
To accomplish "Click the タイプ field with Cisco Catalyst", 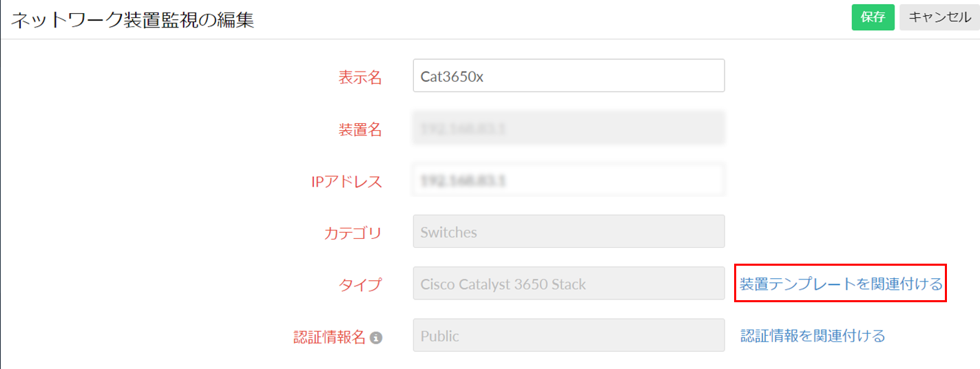I will 568,284.
